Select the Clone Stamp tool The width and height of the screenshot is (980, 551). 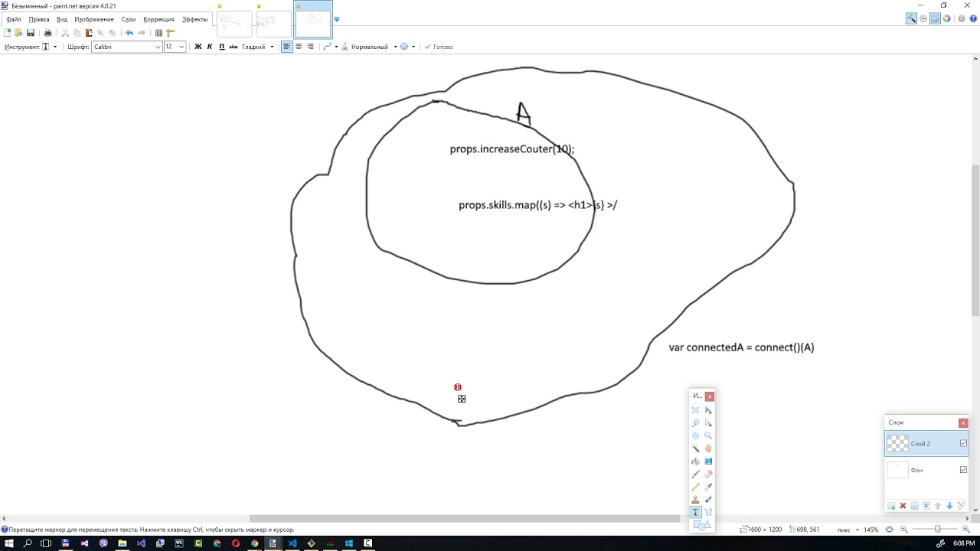(x=695, y=500)
